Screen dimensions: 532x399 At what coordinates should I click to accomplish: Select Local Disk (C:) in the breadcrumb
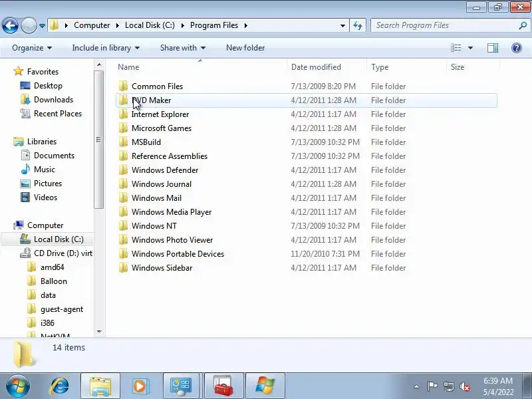(x=150, y=25)
